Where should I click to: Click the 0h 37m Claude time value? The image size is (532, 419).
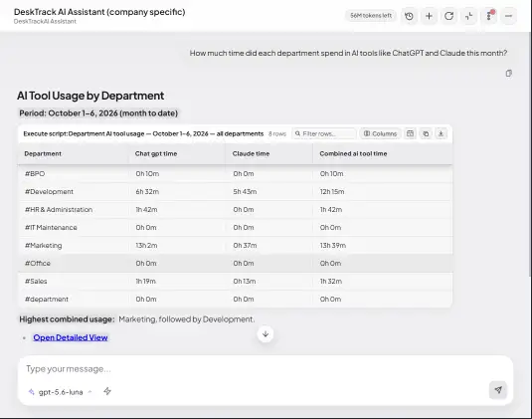[245, 246]
